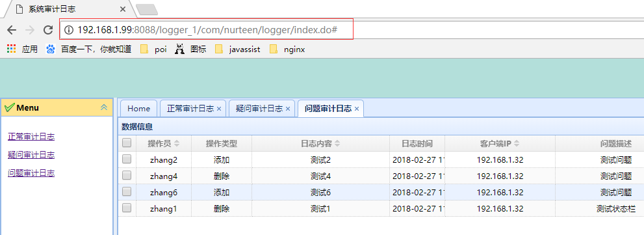Switch to the Home tab
Viewport: 644px width, 235px height.
(139, 109)
